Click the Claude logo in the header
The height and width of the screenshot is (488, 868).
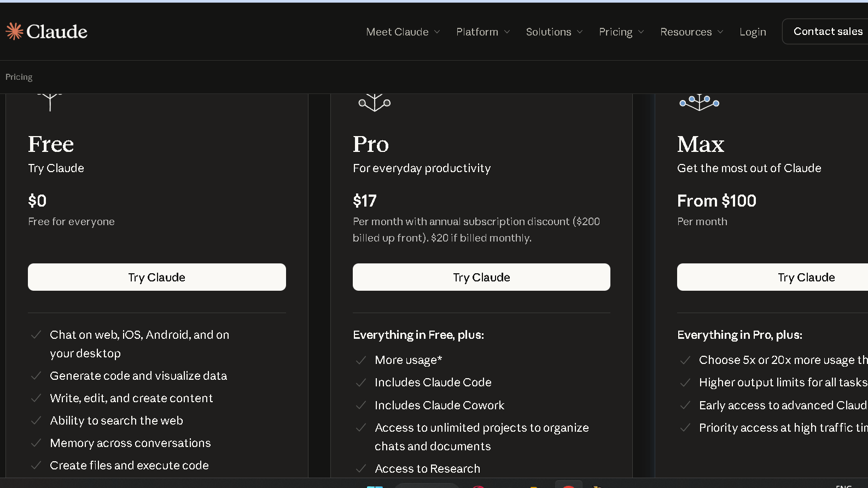[46, 32]
